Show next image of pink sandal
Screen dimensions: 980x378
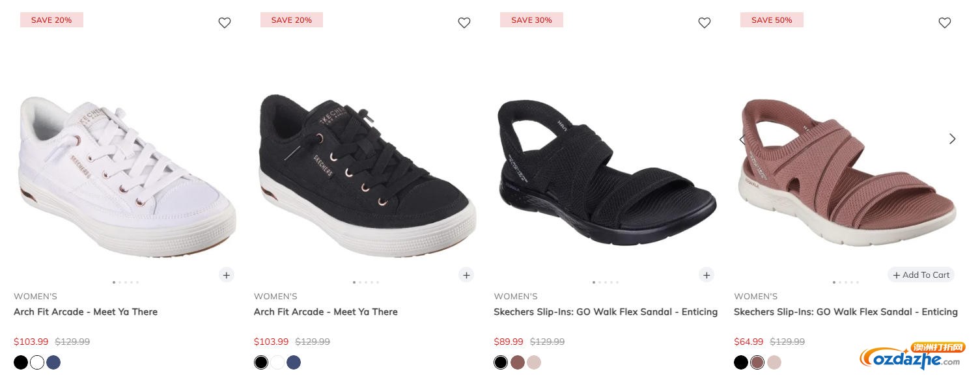952,139
